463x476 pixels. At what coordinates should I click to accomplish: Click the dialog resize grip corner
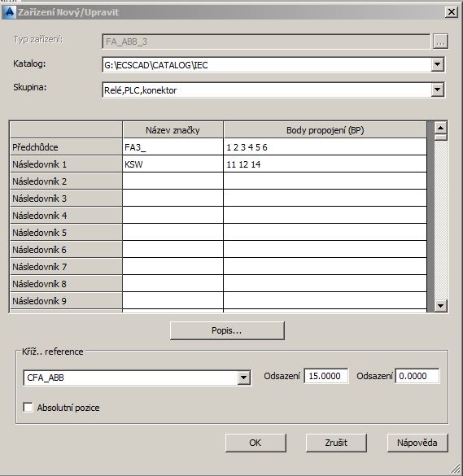click(x=455, y=469)
